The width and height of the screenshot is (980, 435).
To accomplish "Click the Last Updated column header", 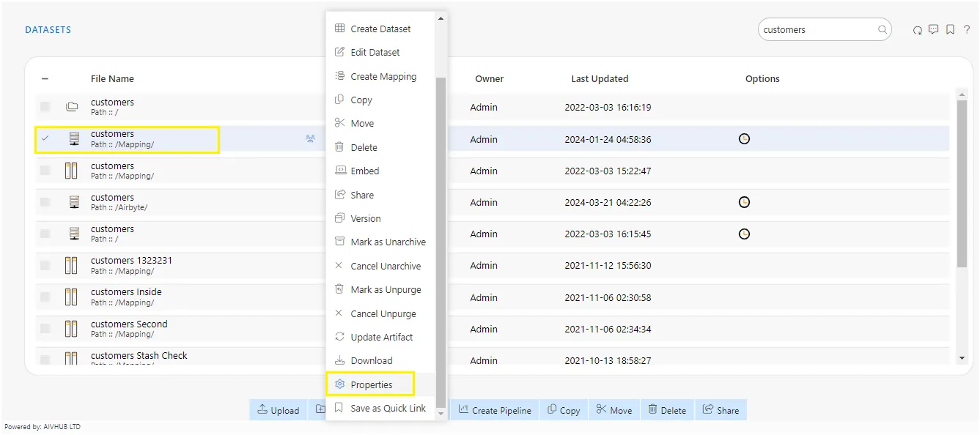I will (x=600, y=79).
